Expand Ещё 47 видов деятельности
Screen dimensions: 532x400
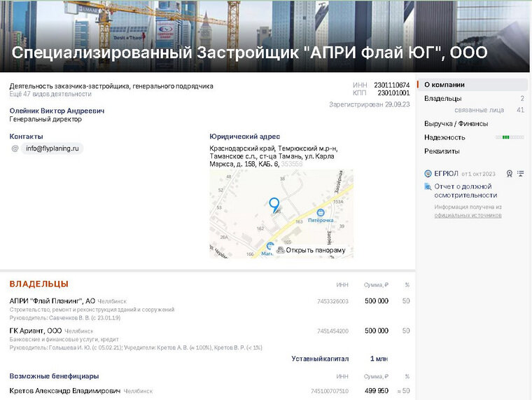50,94
